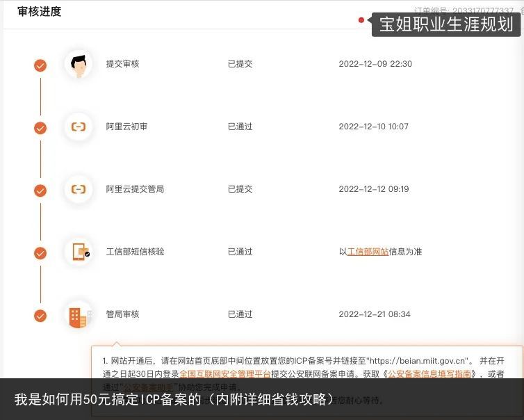Viewport: 524px width, 420px height.
Task: Click the 工信部短信核验 step label
Action: click(135, 252)
